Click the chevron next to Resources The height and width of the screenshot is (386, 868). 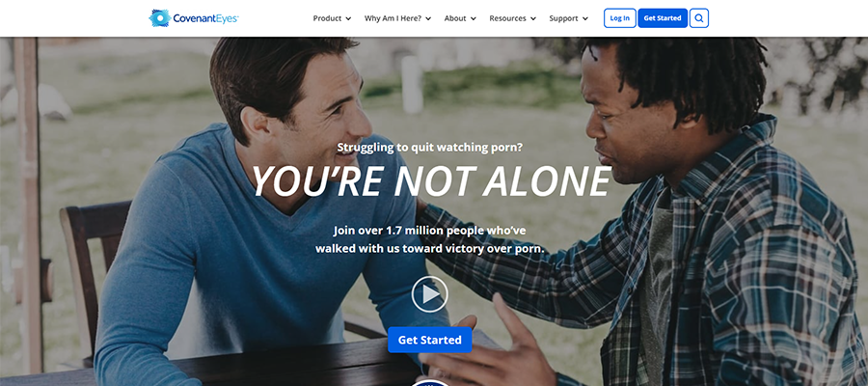(533, 19)
